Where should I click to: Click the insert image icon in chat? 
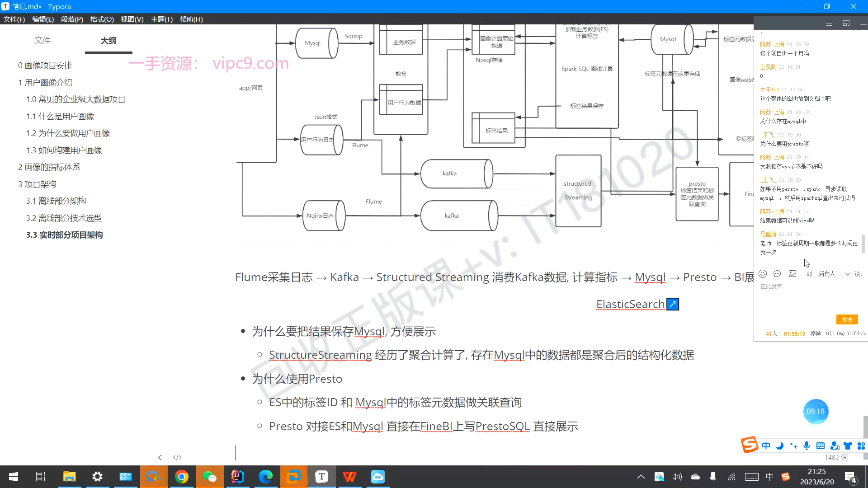[793, 274]
